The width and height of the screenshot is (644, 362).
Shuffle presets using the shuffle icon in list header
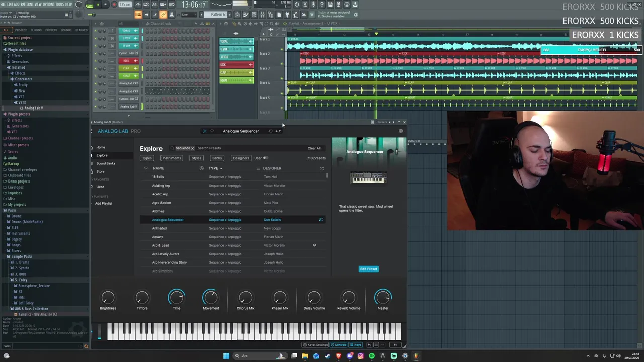pyautogui.click(x=321, y=168)
